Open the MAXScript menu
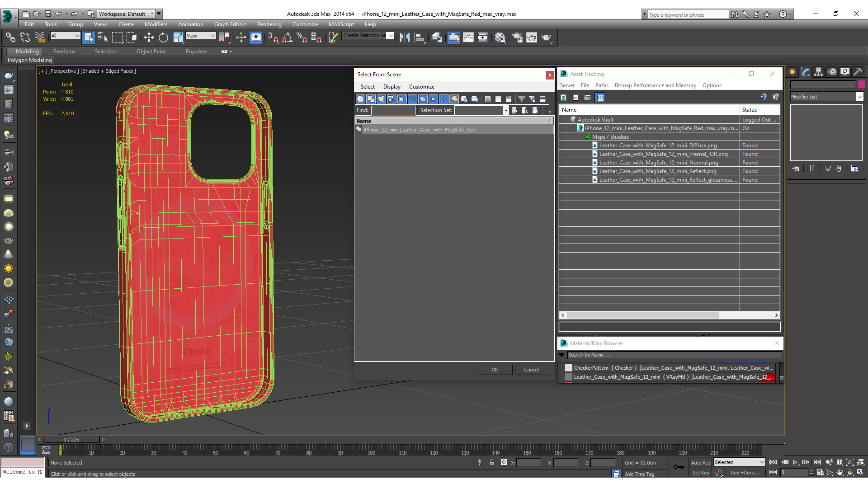This screenshot has width=868, height=488. pos(341,24)
